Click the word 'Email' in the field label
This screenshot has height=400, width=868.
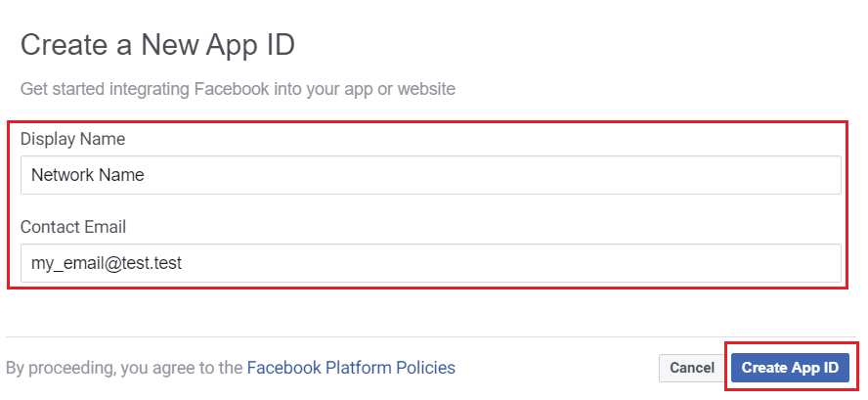tap(107, 227)
